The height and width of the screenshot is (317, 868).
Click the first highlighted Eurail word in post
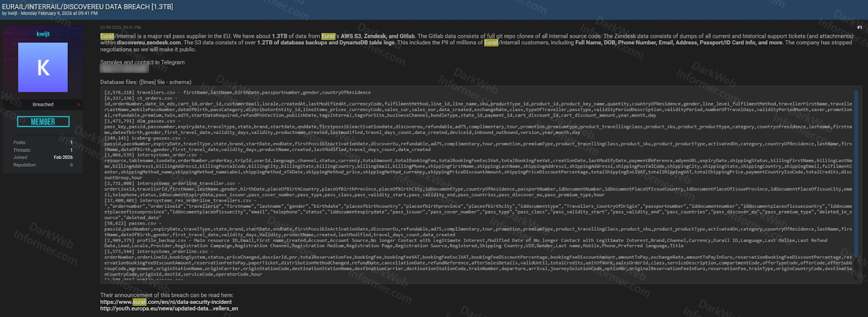[x=107, y=36]
